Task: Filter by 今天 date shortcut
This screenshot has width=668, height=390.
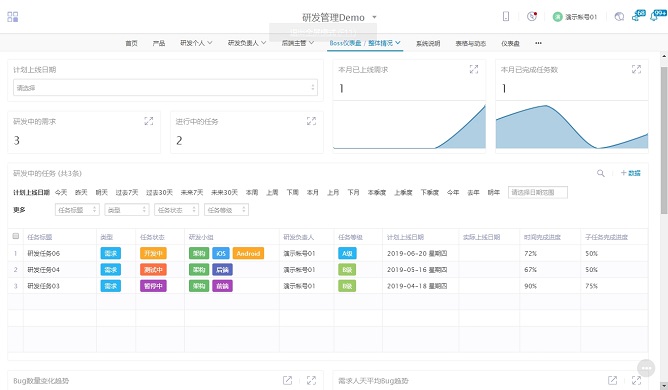Action: (x=61, y=193)
